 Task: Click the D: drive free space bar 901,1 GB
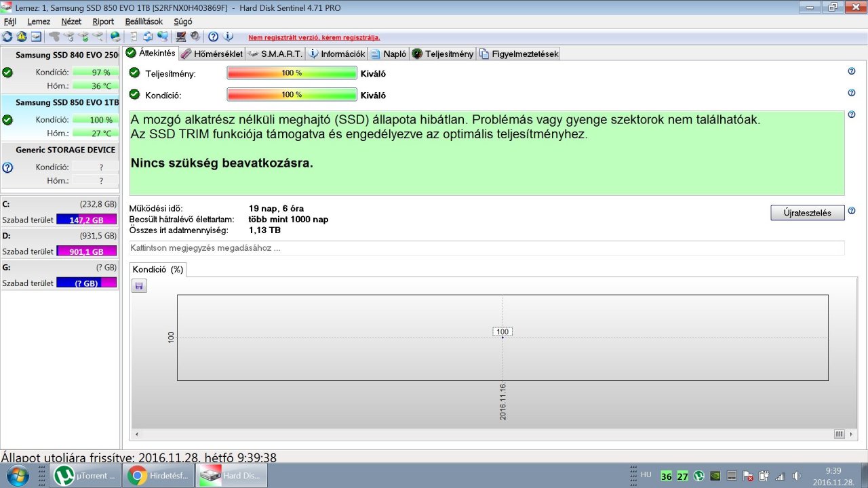[87, 251]
